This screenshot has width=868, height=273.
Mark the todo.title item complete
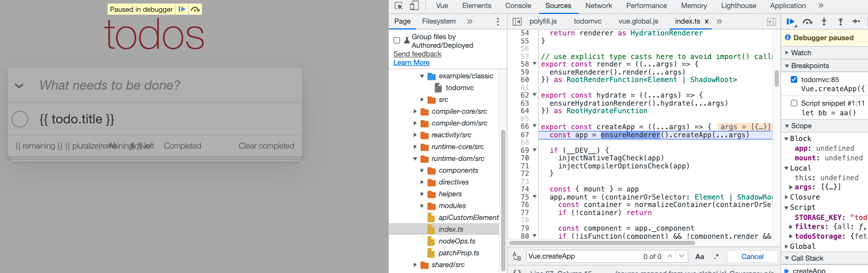point(20,119)
